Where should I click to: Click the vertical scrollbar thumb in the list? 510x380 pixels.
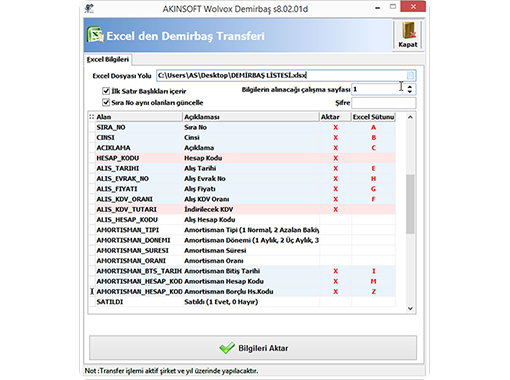410,204
